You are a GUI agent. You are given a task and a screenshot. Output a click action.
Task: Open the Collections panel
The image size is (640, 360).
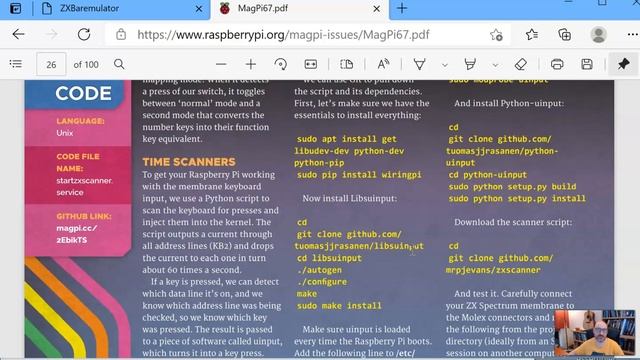pos(564,35)
